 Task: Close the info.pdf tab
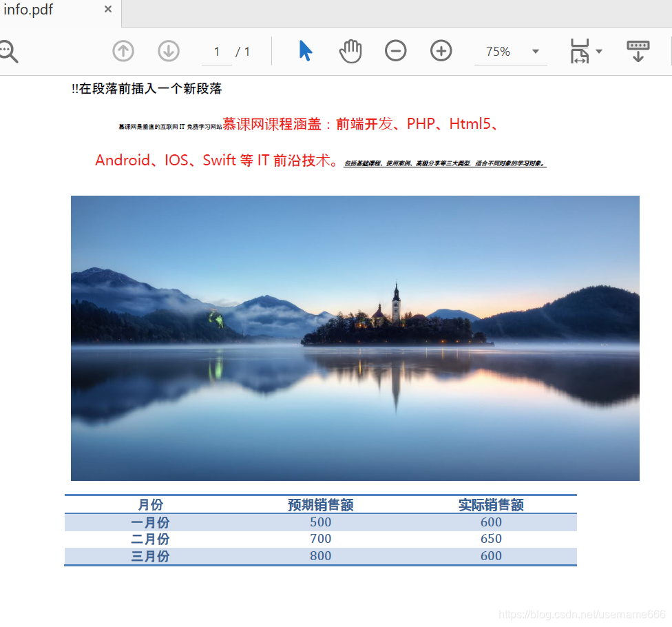[x=108, y=10]
